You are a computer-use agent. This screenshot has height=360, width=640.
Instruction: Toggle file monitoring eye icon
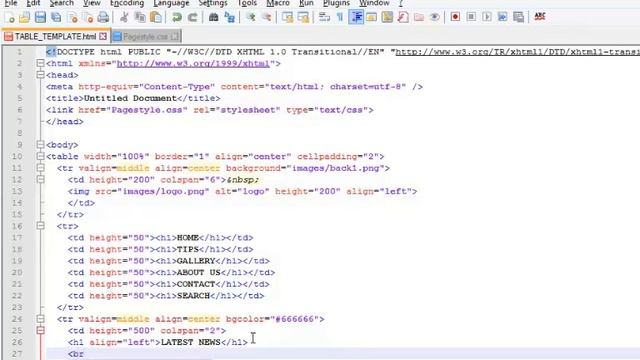click(435, 17)
